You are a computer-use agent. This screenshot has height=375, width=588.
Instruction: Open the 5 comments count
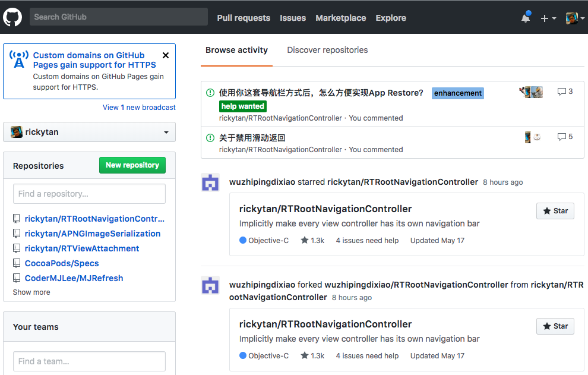pos(565,137)
